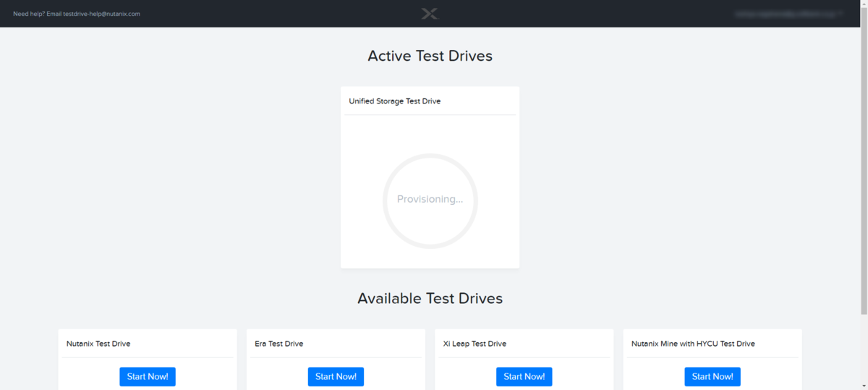Click the Nutanix X logo in header
This screenshot has width=868, height=390.
pyautogui.click(x=430, y=14)
